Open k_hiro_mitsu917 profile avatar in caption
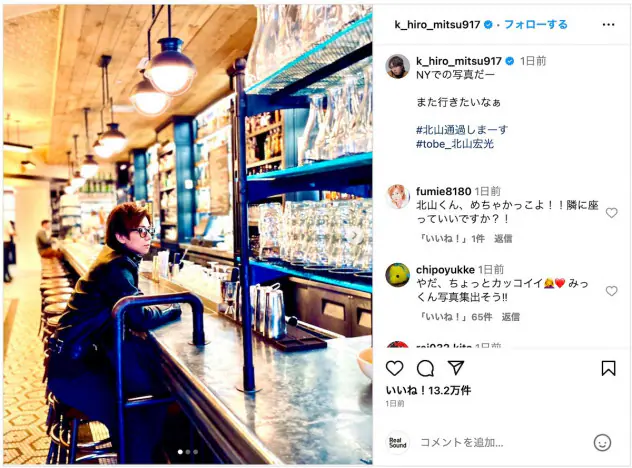The width and height of the screenshot is (632, 468). tap(397, 66)
